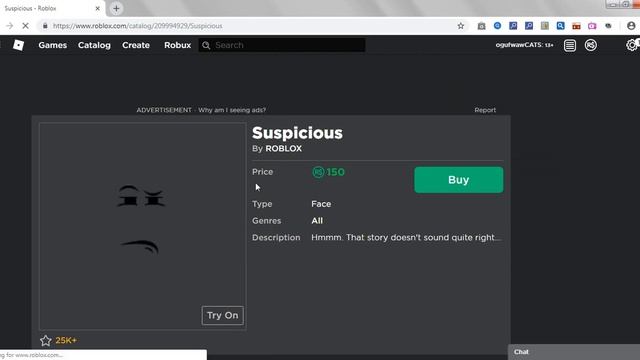
Task: Open the Robux page link
Action: pos(178,45)
